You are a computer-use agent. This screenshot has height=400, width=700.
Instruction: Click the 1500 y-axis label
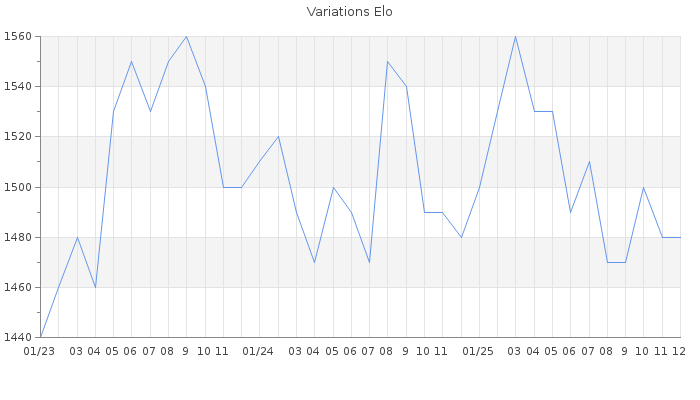pos(20,187)
